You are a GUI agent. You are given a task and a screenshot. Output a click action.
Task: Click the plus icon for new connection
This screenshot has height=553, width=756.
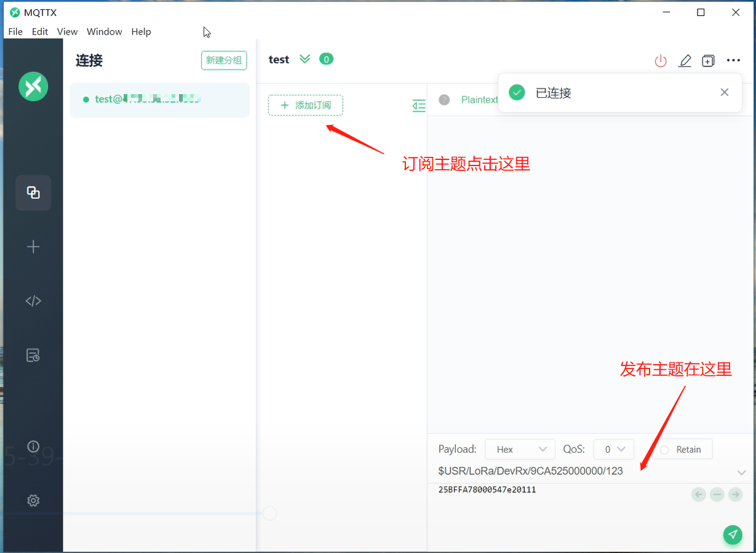coord(33,247)
